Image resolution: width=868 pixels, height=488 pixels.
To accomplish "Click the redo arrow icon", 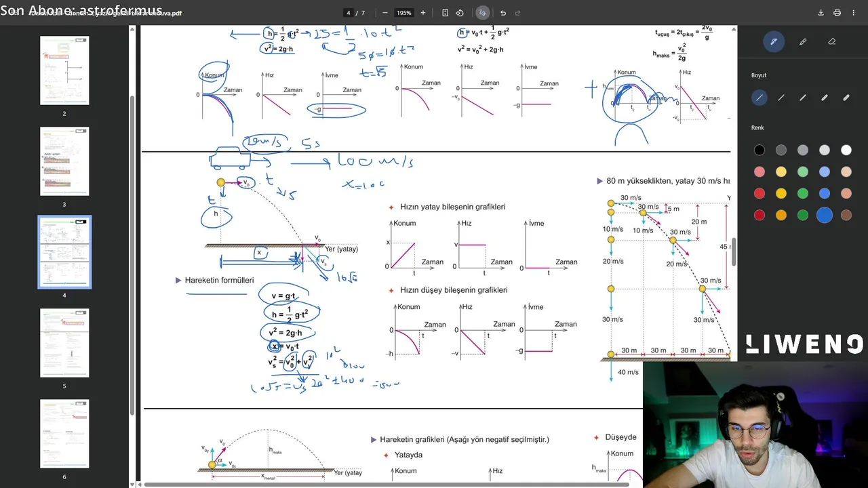I will pyautogui.click(x=517, y=13).
